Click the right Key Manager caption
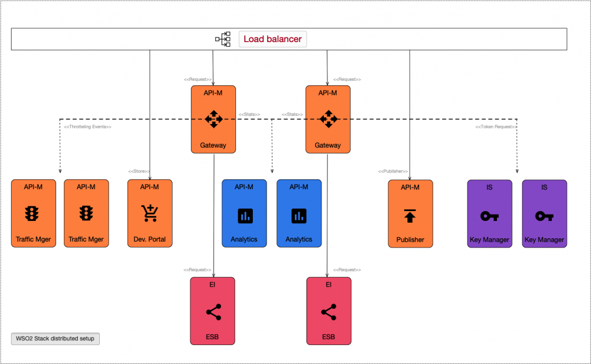 [x=544, y=239]
